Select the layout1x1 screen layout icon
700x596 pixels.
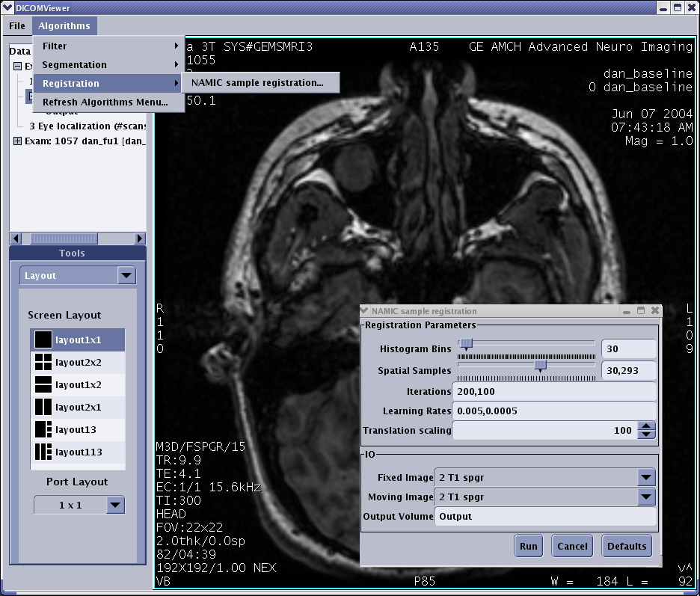point(43,340)
